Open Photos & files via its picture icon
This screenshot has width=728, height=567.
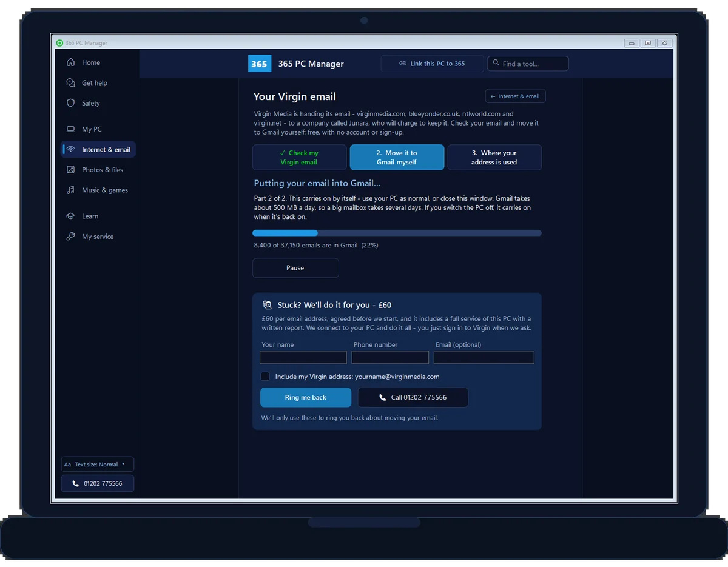tap(71, 170)
